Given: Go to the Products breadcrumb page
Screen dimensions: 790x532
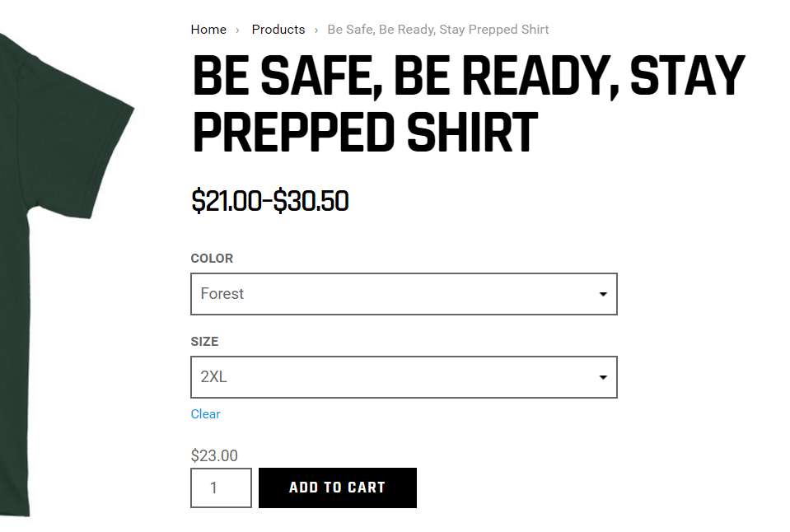Looking at the screenshot, I should [278, 30].
